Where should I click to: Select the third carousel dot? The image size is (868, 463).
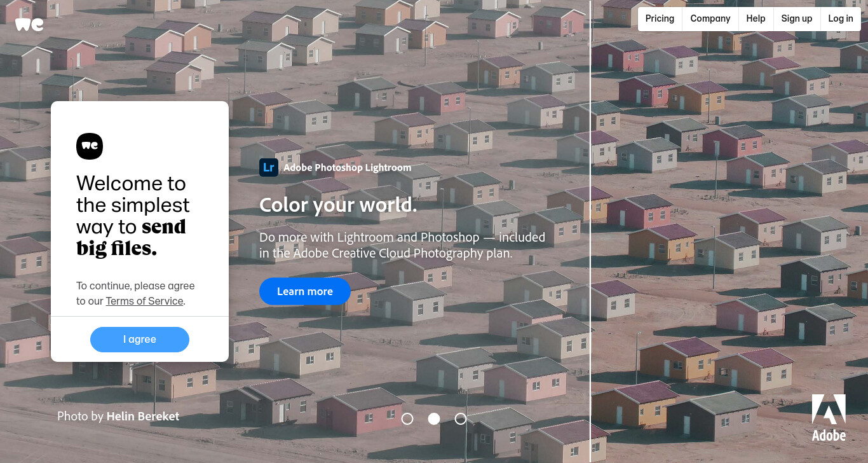coord(461,418)
